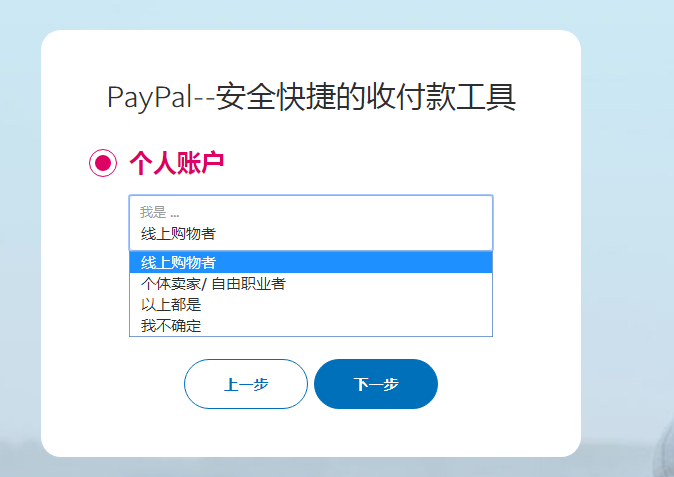This screenshot has width=674, height=477.
Task: Continue with the blue 下一步 button
Action: click(376, 384)
